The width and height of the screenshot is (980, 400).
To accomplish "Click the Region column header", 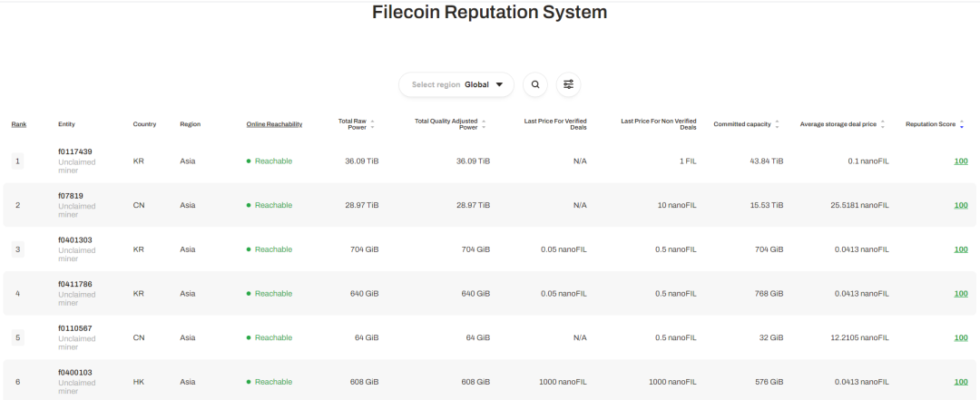I will click(x=190, y=124).
